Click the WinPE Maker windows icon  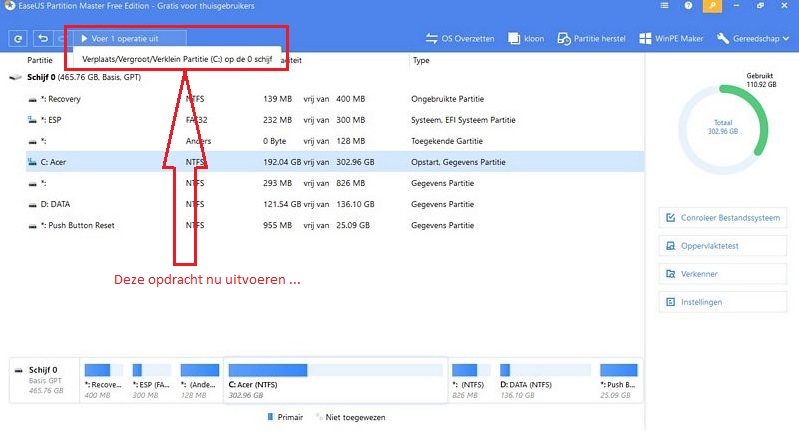pyautogui.click(x=645, y=39)
